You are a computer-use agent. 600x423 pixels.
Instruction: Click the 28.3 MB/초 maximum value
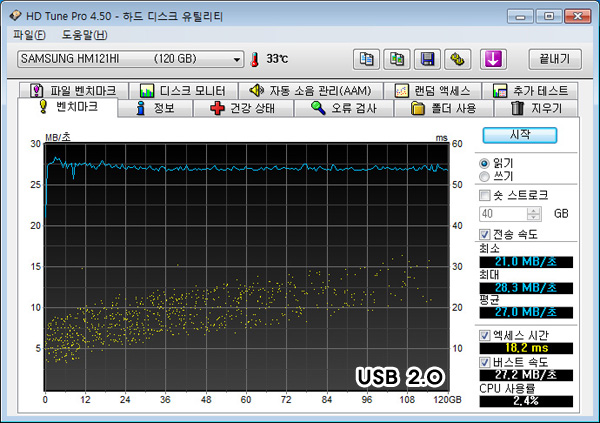click(526, 288)
